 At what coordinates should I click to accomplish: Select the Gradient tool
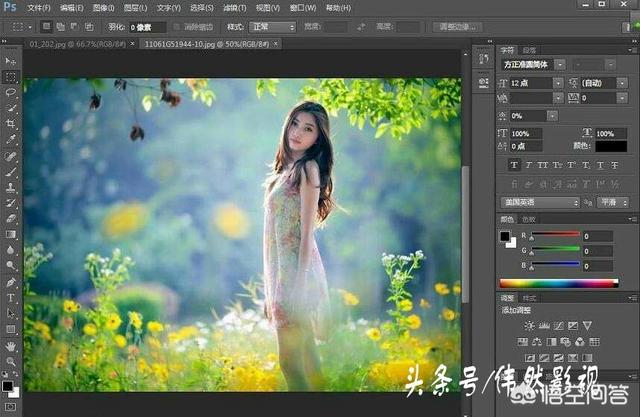10,234
